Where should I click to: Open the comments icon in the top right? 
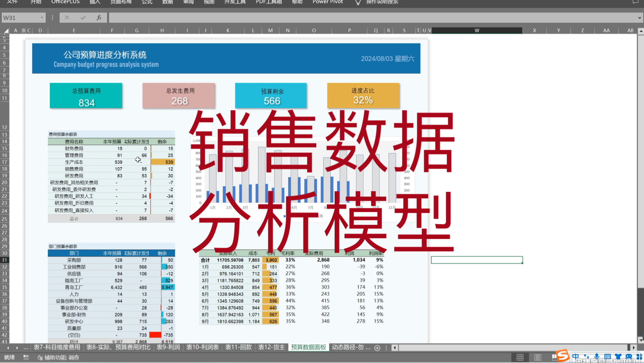(635, 2)
